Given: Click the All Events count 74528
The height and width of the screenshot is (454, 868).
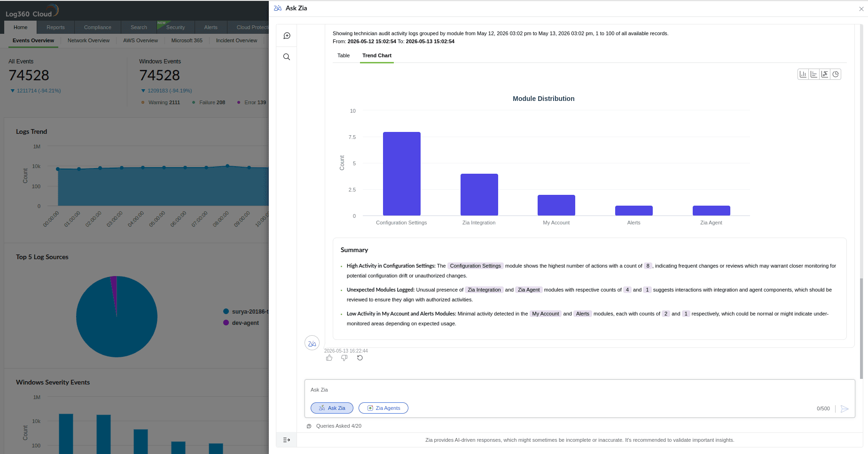Looking at the screenshot, I should point(29,75).
